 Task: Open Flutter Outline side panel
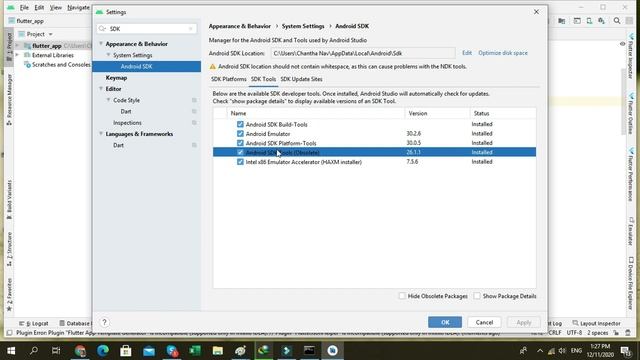click(x=631, y=113)
